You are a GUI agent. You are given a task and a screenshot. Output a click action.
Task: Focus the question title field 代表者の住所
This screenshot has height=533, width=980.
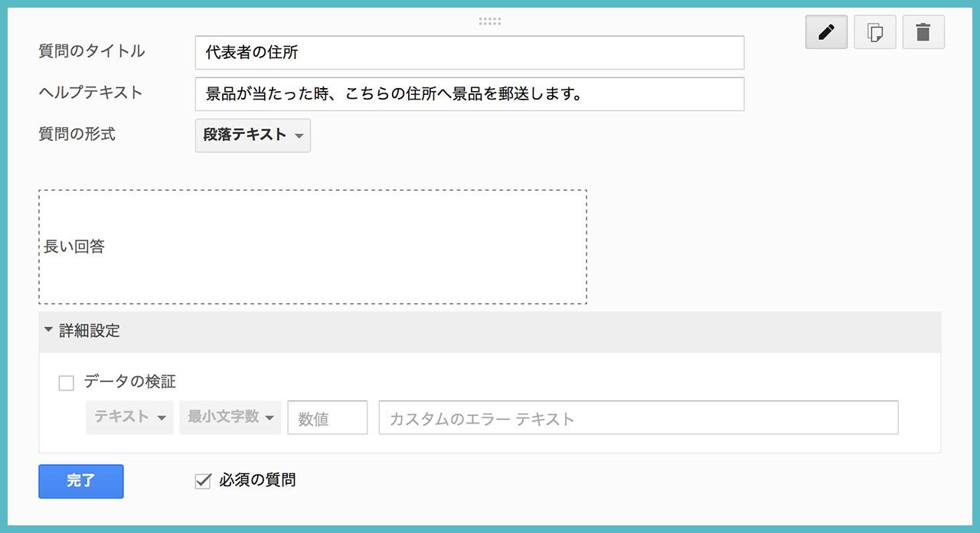(469, 53)
